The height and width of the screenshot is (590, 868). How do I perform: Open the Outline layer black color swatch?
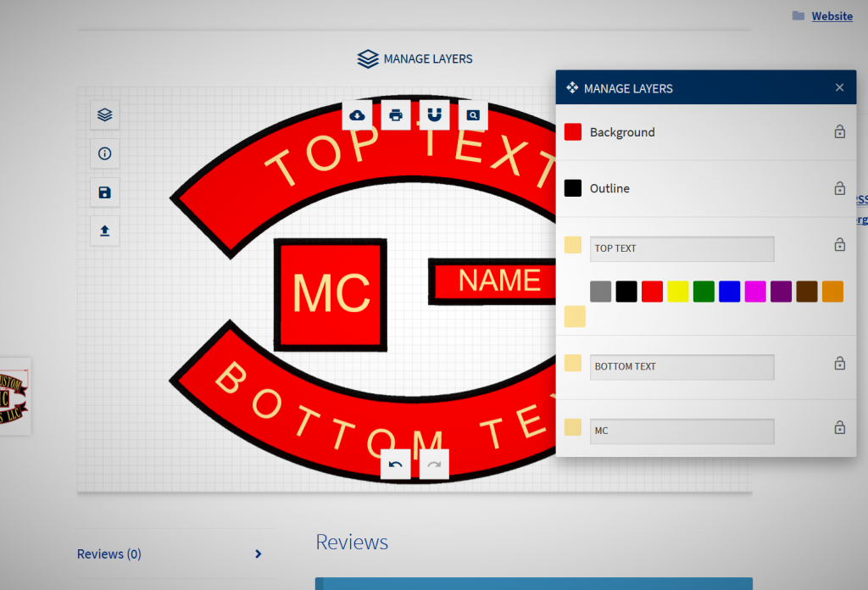click(x=573, y=188)
